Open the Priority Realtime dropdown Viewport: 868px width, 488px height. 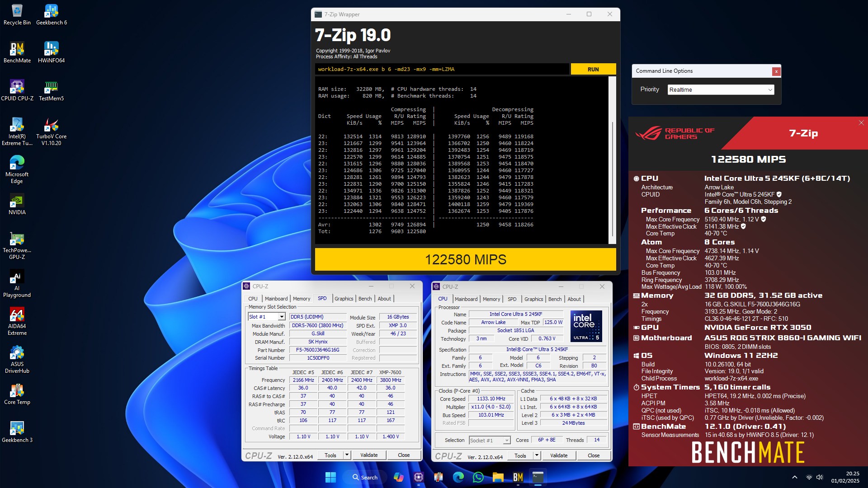coord(721,89)
